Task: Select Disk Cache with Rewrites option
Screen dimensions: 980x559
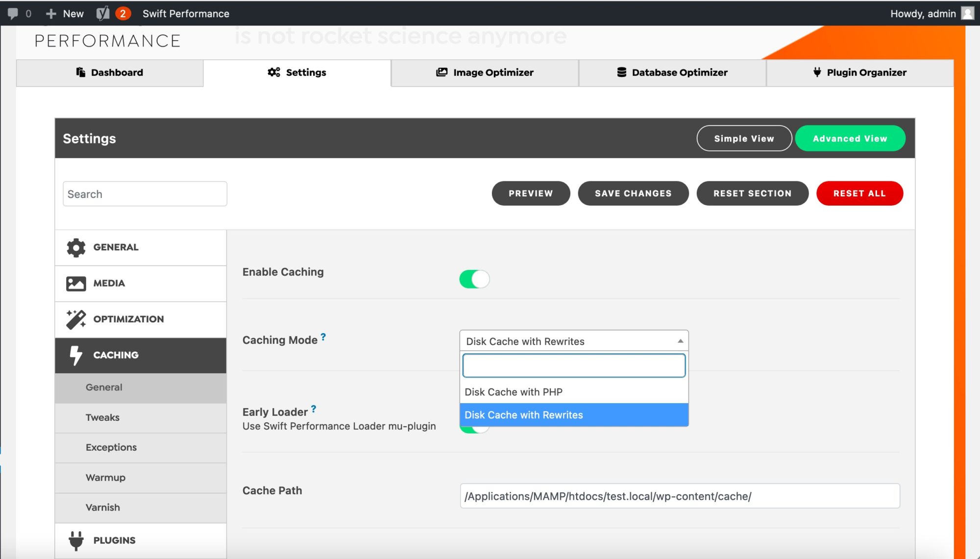Action: [524, 414]
